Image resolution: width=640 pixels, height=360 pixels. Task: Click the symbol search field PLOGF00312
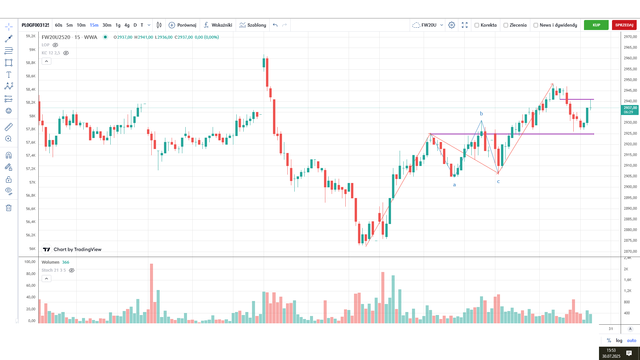tap(35, 25)
